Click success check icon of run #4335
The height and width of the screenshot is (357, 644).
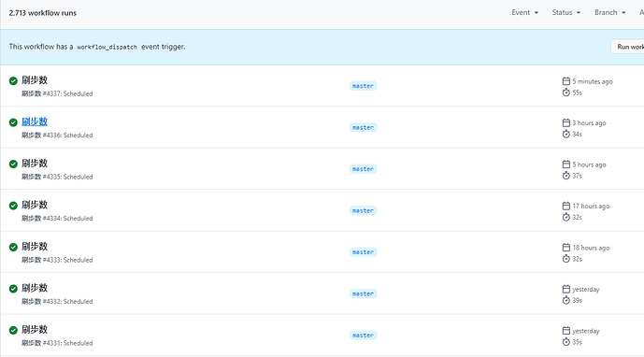point(13,164)
